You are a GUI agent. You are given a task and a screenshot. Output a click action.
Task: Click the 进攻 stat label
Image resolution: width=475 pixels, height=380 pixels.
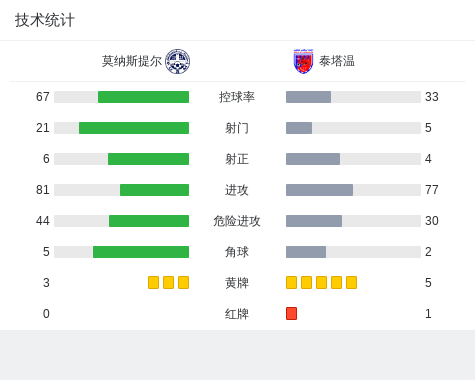tap(237, 190)
